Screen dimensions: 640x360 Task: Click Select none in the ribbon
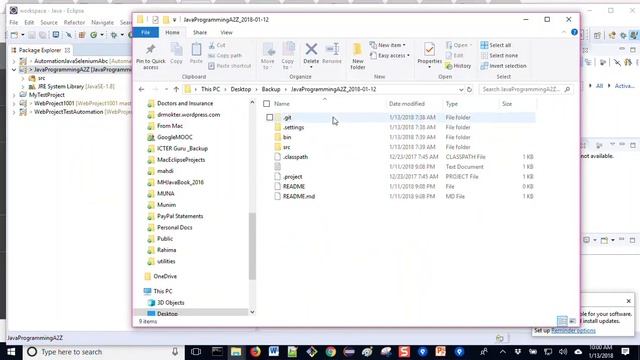[499, 56]
